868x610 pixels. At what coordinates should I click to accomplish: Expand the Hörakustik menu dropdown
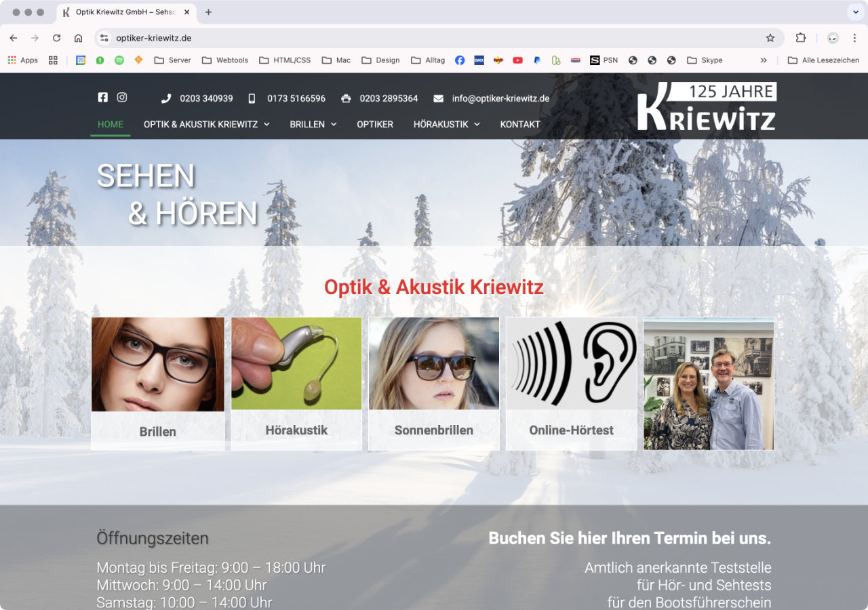(x=446, y=124)
